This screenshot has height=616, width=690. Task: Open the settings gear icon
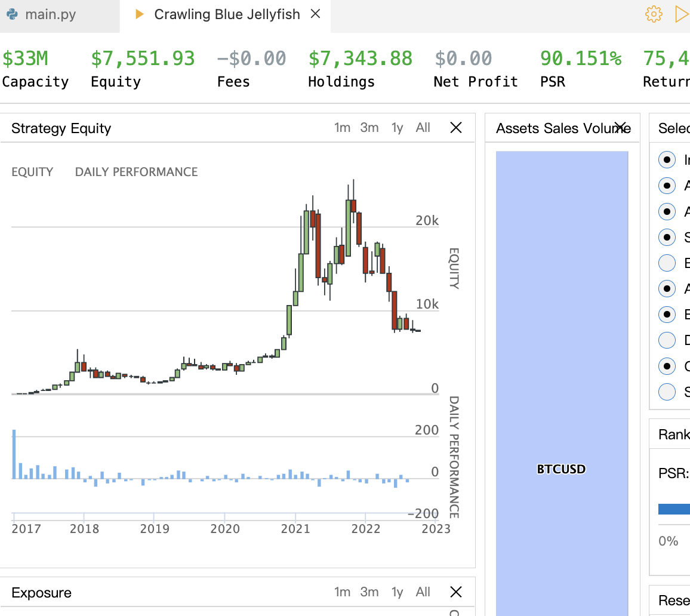[x=654, y=14]
